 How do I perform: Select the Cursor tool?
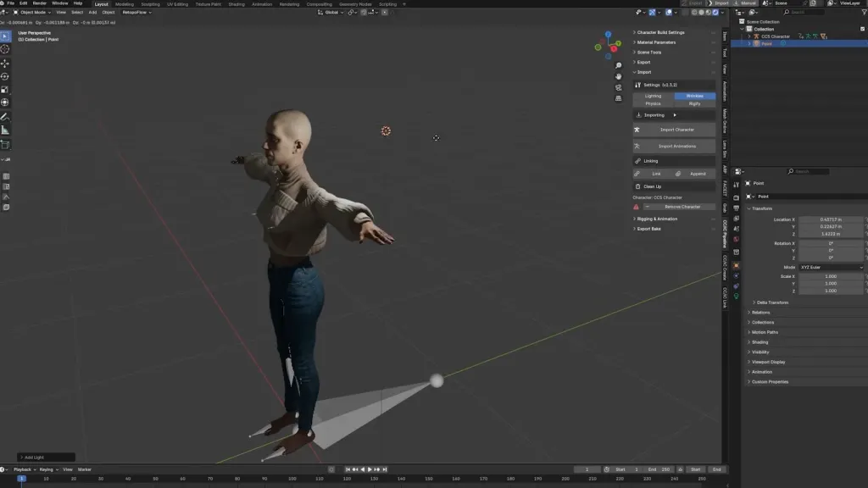(5, 49)
